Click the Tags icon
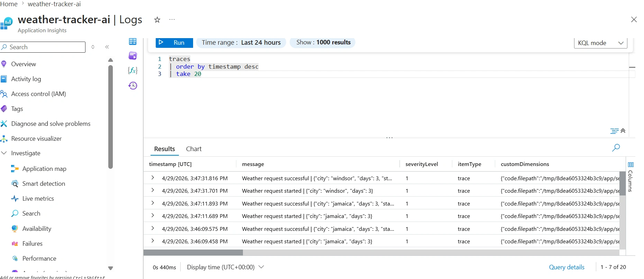Screen dimensions: 644x279 click(x=4, y=109)
